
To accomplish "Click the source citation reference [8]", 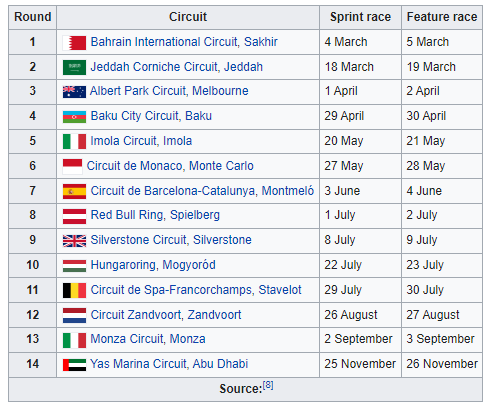I will [x=268, y=385].
